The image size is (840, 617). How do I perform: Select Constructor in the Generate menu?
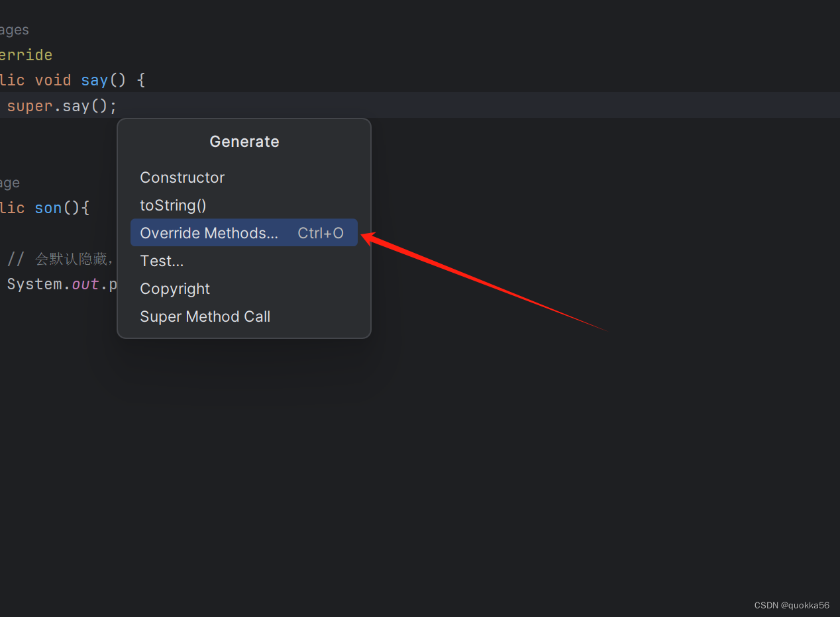[x=244, y=177]
